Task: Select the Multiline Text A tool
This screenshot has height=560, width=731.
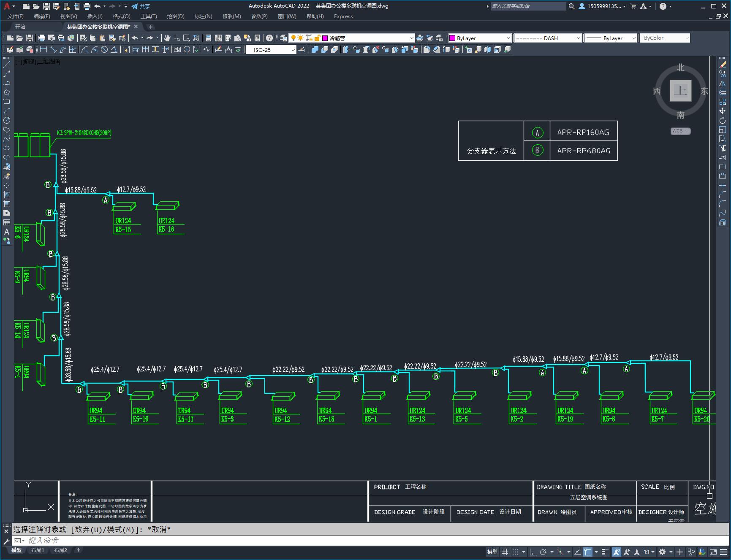Action: [x=7, y=232]
